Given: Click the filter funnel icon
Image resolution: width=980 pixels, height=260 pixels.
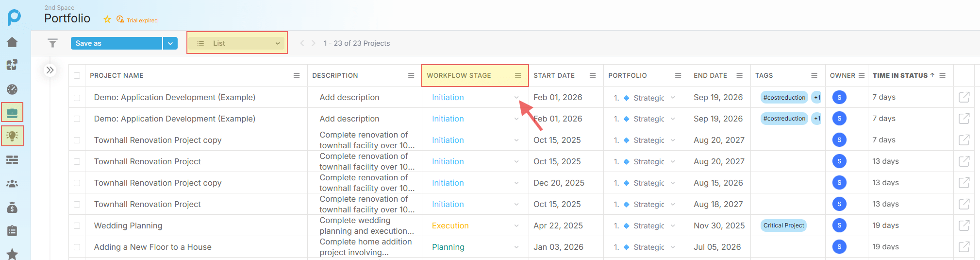Looking at the screenshot, I should (52, 43).
